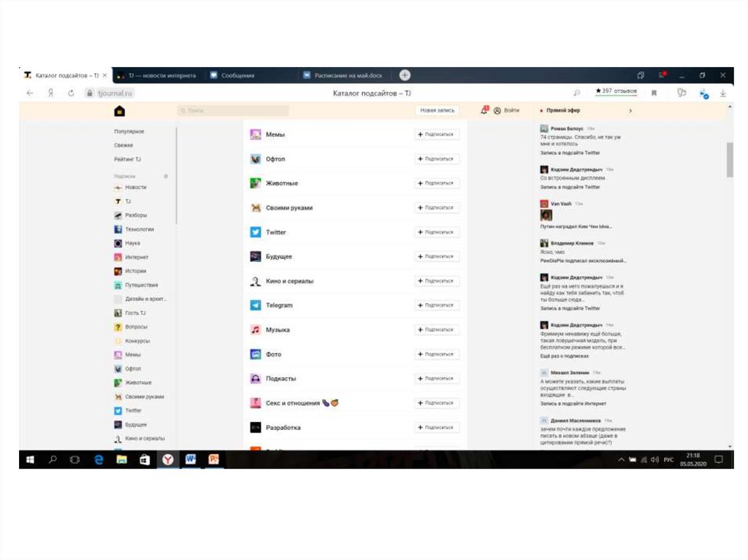This screenshot has width=748, height=560.
Task: Open Yandex Browser in taskbar
Action: (x=167, y=459)
